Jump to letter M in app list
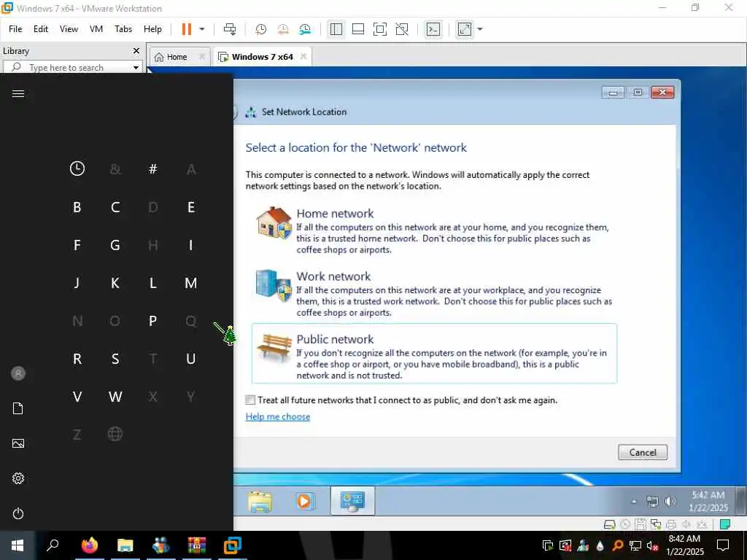The image size is (747, 560). (190, 283)
